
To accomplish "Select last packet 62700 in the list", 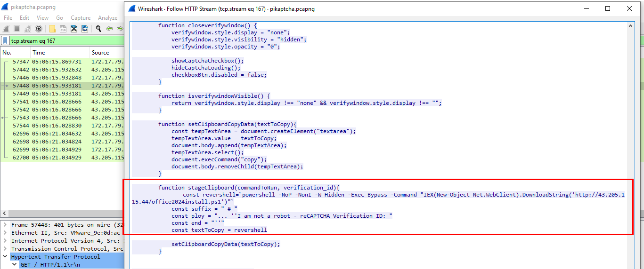I will click(62, 158).
